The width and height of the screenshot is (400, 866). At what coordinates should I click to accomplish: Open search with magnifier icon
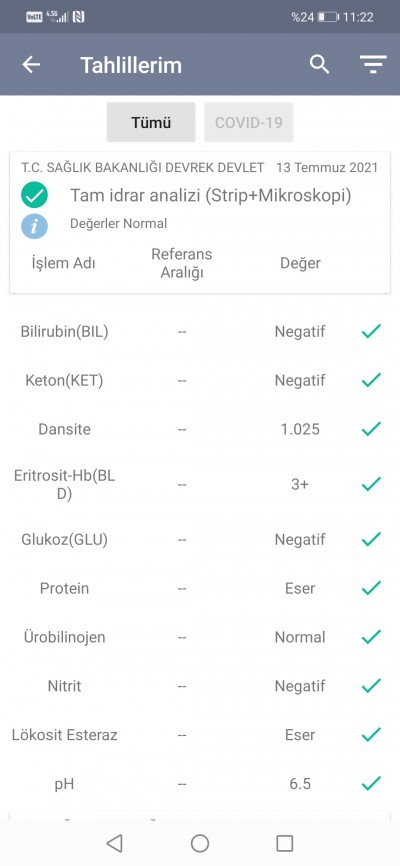(x=319, y=64)
